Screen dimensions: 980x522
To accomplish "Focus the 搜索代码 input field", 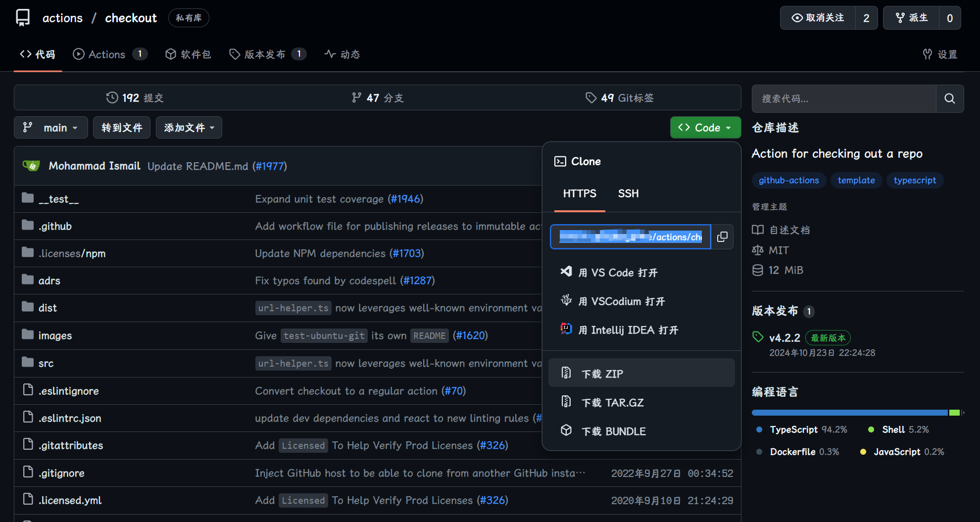I will pyautogui.click(x=844, y=98).
